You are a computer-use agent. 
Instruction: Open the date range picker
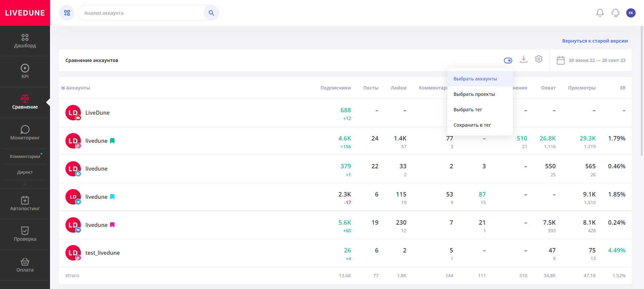coord(591,60)
